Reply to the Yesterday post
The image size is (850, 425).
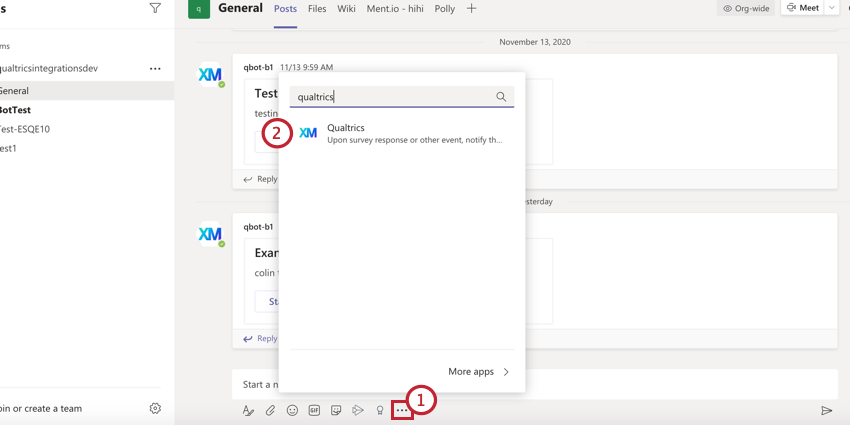coord(260,338)
